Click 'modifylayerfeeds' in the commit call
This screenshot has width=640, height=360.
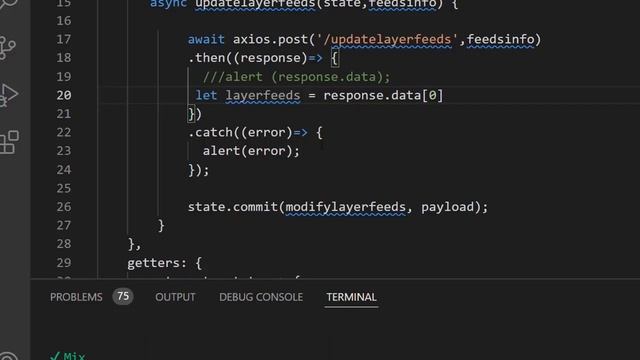tap(345, 207)
